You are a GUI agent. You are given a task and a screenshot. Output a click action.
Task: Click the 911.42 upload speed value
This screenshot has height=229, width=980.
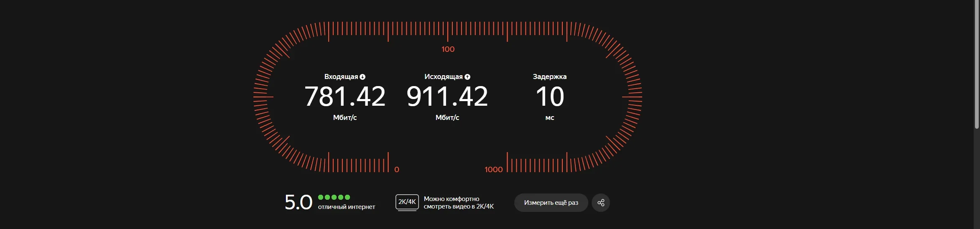[x=447, y=97]
